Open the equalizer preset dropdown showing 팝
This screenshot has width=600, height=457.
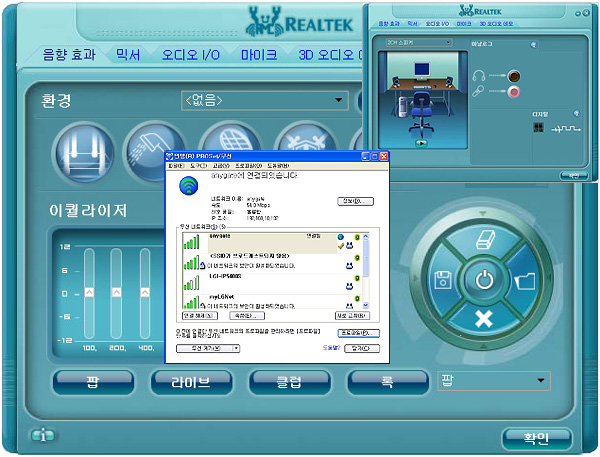pos(494,381)
